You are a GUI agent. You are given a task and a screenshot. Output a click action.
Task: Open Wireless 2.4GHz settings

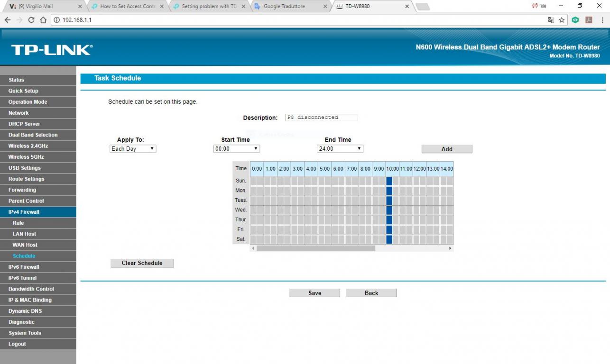38,146
